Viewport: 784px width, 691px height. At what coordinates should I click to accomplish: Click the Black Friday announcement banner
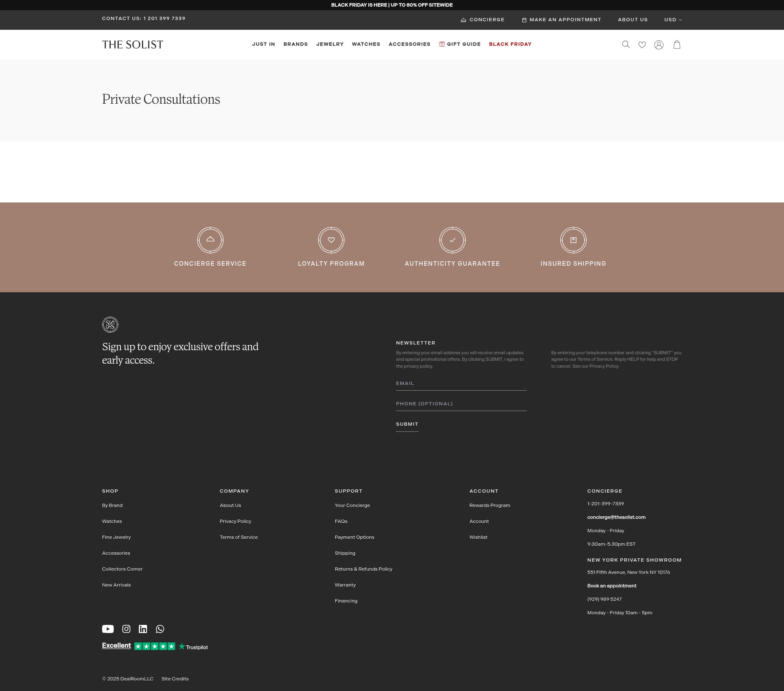click(392, 5)
